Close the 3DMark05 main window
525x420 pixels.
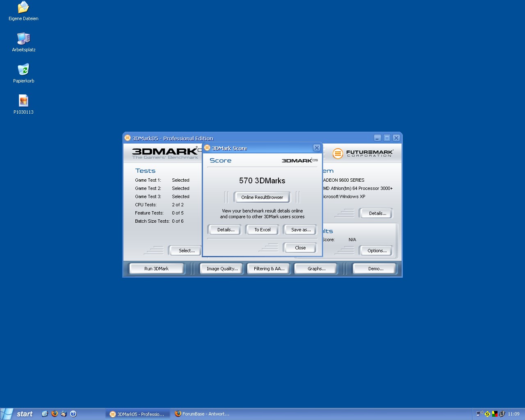click(396, 138)
